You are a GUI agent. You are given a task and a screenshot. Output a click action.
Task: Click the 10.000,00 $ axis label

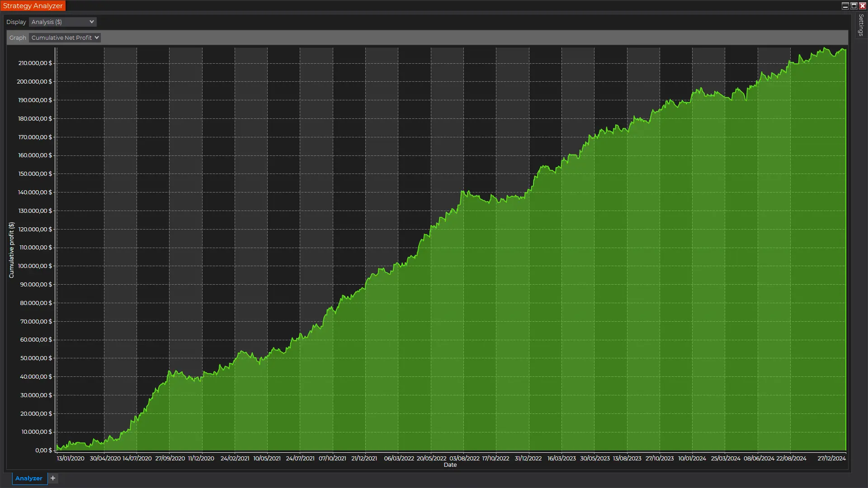[37, 432]
